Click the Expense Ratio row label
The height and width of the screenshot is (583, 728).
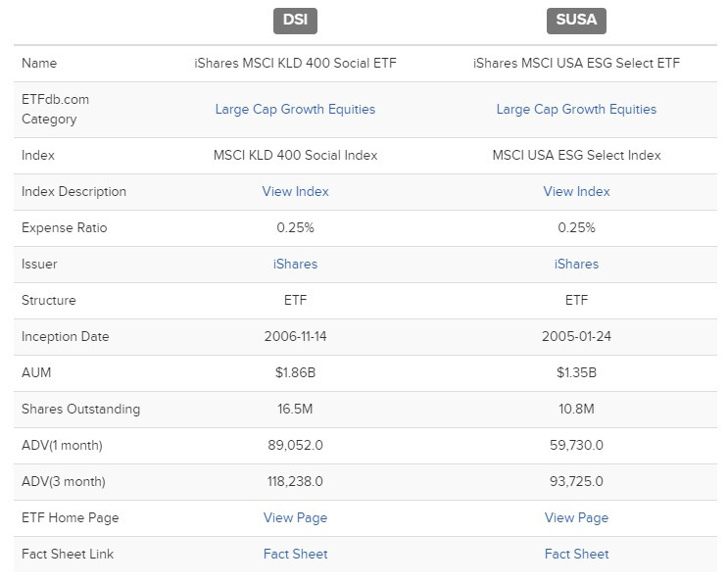[64, 227]
